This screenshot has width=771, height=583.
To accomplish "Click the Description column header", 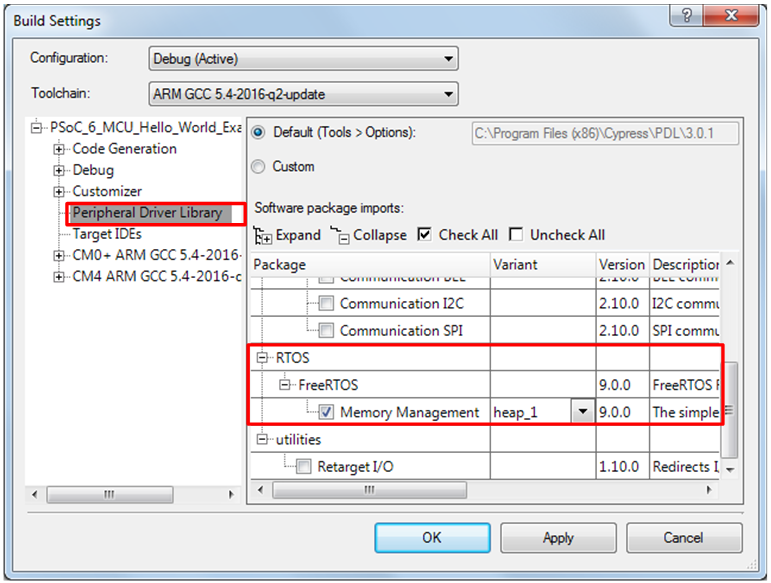I will pyautogui.click(x=685, y=264).
